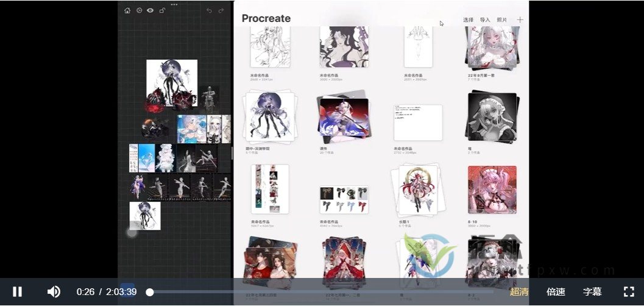Open the blank canvas with text notes
This screenshot has height=306, width=644.
418,123
